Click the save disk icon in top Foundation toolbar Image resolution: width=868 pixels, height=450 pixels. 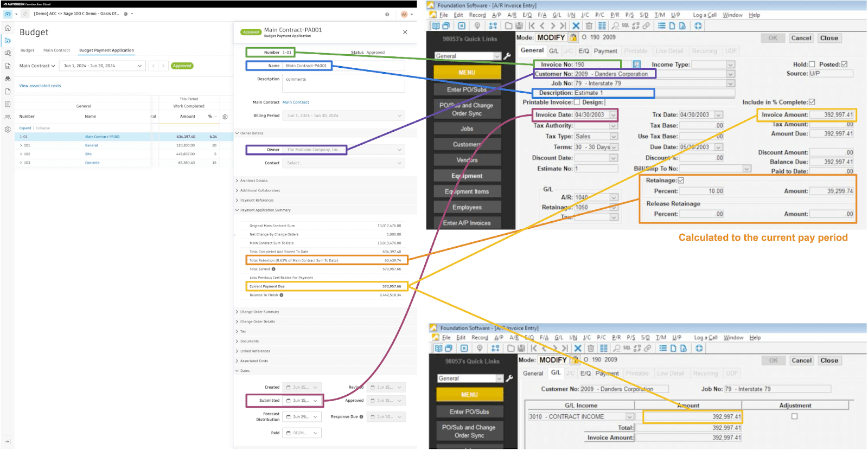pos(519,25)
